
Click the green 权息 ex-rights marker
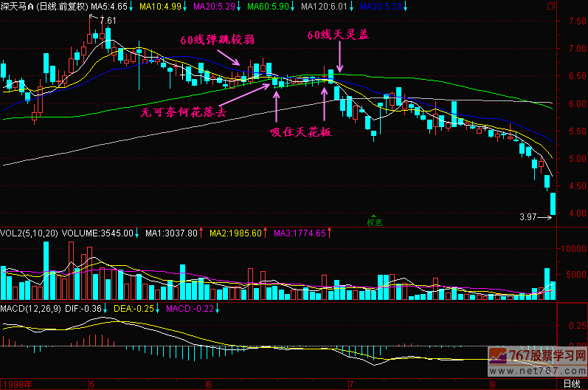374,220
